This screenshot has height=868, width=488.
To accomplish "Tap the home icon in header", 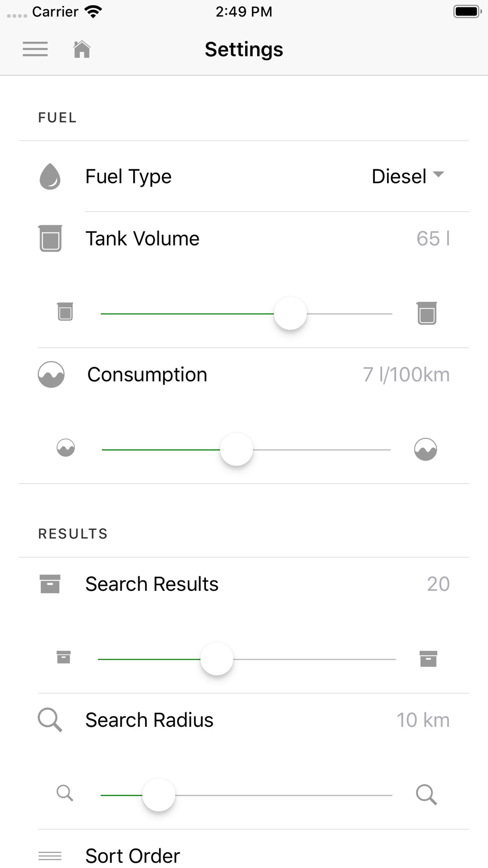I will tap(82, 49).
